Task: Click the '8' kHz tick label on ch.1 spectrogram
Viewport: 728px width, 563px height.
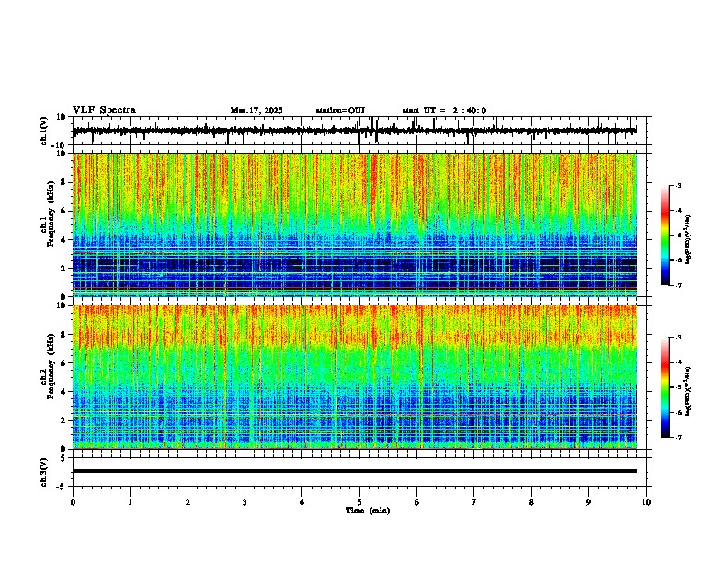Action: (x=64, y=182)
